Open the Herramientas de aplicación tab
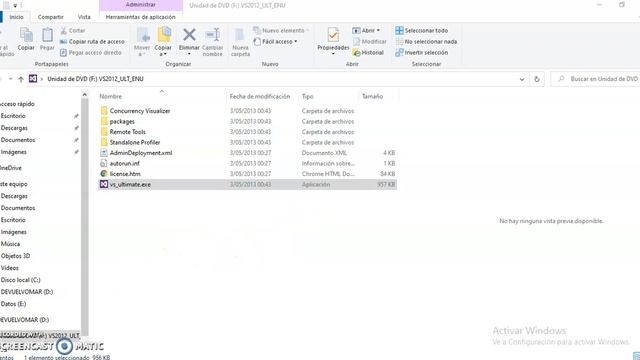The height and width of the screenshot is (360, 640). coord(140,17)
